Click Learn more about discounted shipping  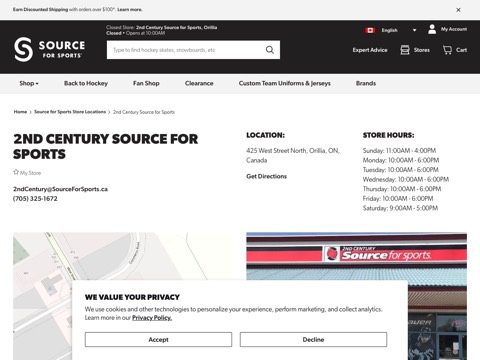[130, 10]
